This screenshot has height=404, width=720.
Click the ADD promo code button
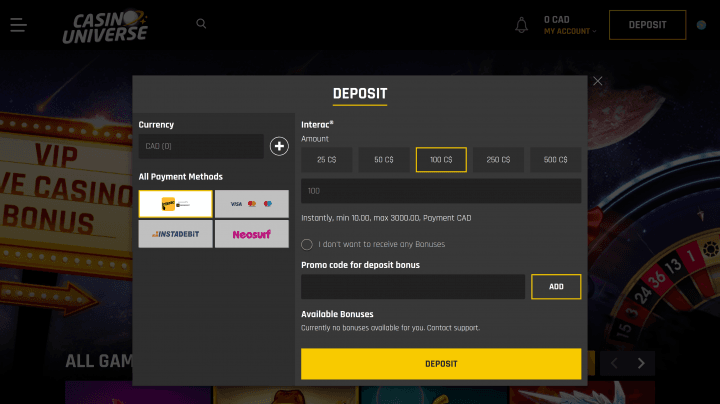click(x=556, y=286)
